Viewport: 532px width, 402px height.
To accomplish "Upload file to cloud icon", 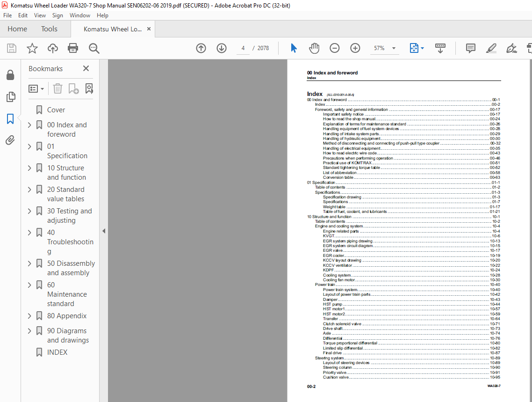I will coord(52,48).
